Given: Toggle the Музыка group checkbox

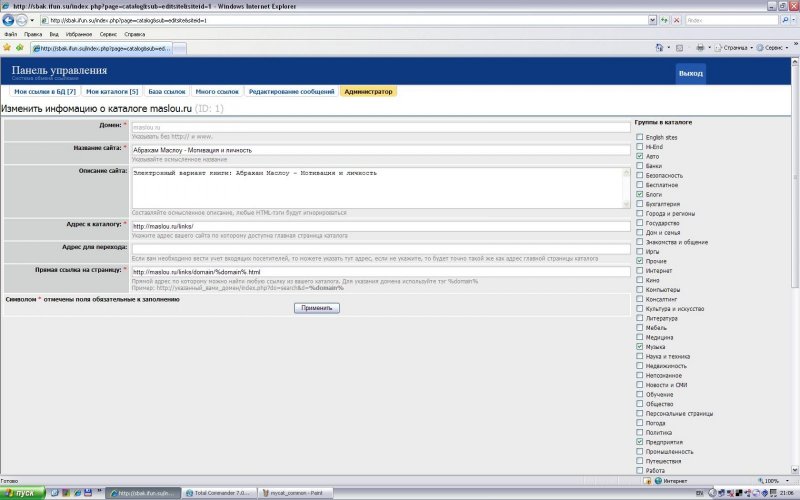Looking at the screenshot, I should 640,347.
